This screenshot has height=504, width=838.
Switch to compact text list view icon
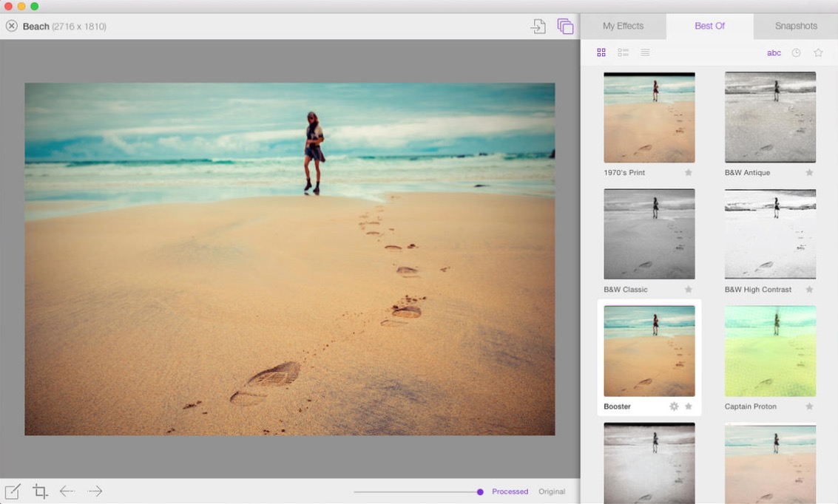pyautogui.click(x=645, y=52)
